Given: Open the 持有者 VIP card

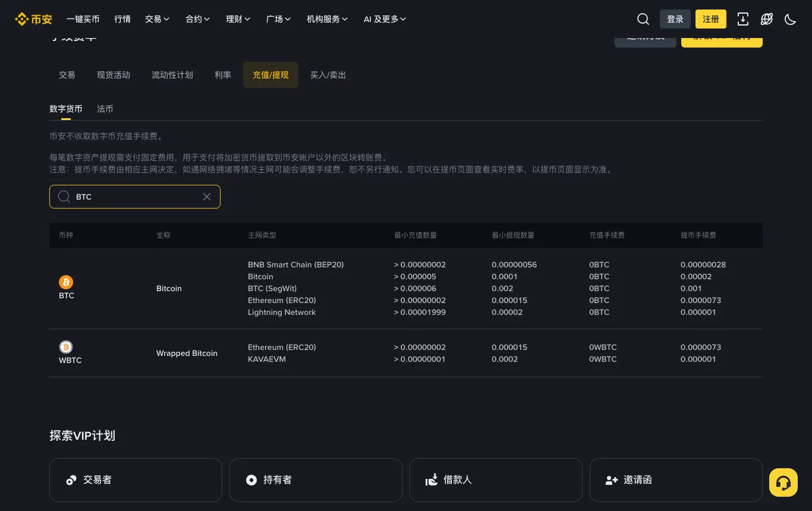Looking at the screenshot, I should click(316, 480).
